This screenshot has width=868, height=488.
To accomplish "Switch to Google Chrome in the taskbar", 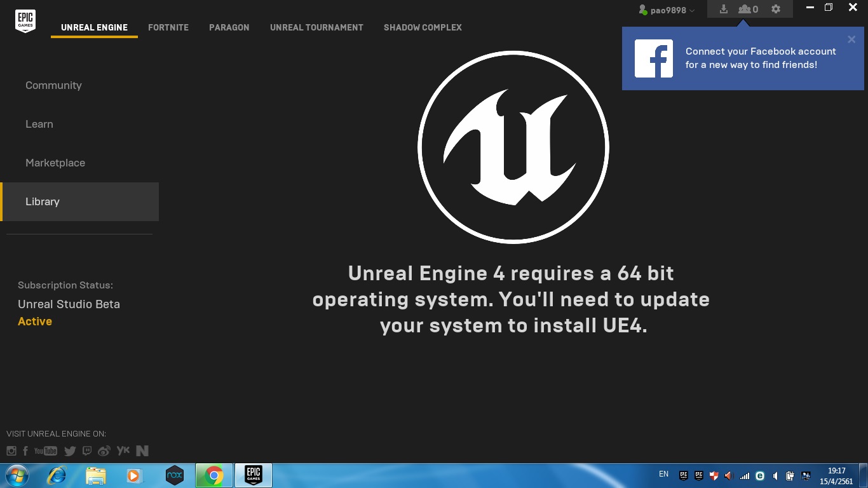I will (x=214, y=475).
